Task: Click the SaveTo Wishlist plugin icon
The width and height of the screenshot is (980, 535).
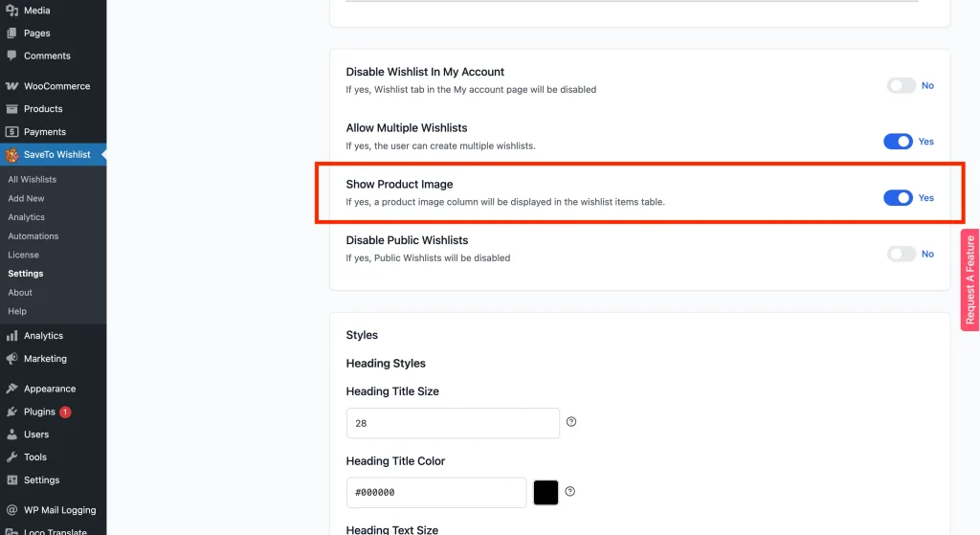Action: 11,154
